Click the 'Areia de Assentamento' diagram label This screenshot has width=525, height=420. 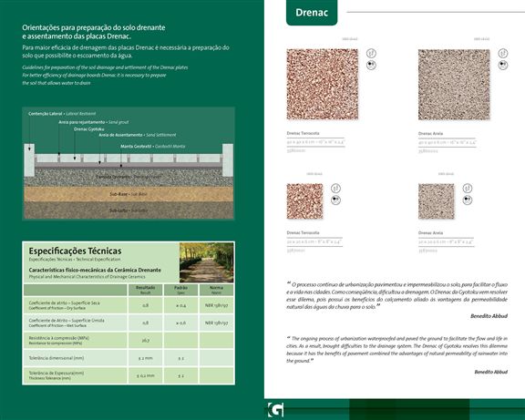click(120, 135)
